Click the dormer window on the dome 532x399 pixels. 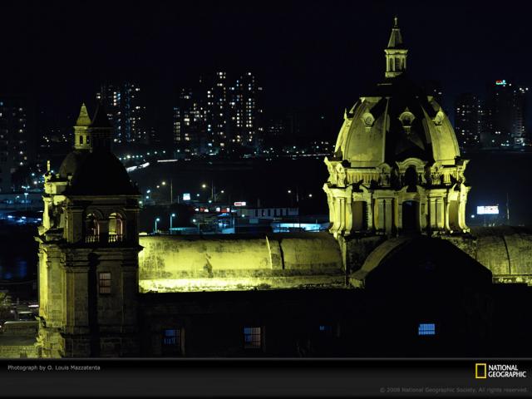click(406, 118)
